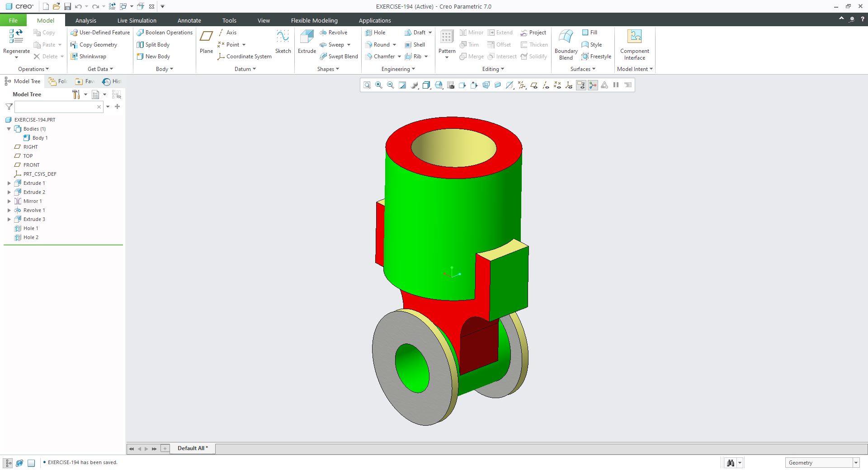
Task: Open the View Manager icon
Action: click(x=451, y=85)
